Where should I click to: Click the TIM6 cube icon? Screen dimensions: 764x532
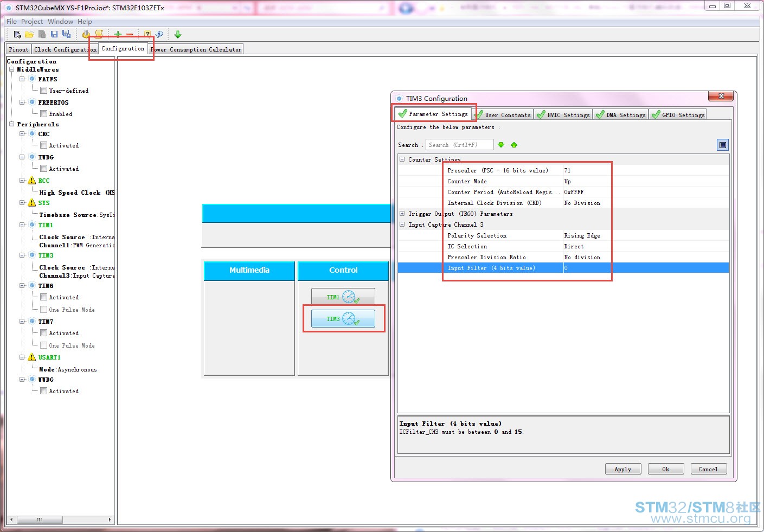click(x=32, y=286)
